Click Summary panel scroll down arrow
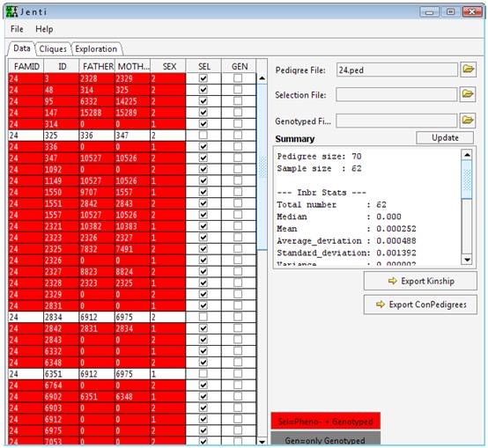Screen dimensions: 488x448 (x=467, y=260)
